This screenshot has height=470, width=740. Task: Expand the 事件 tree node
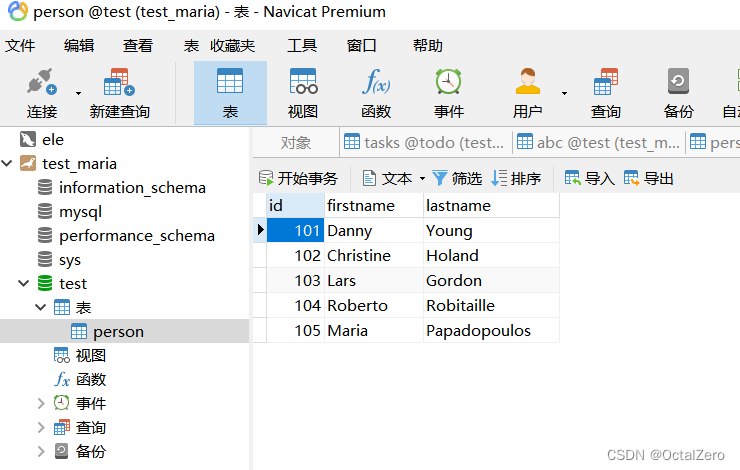(x=41, y=403)
